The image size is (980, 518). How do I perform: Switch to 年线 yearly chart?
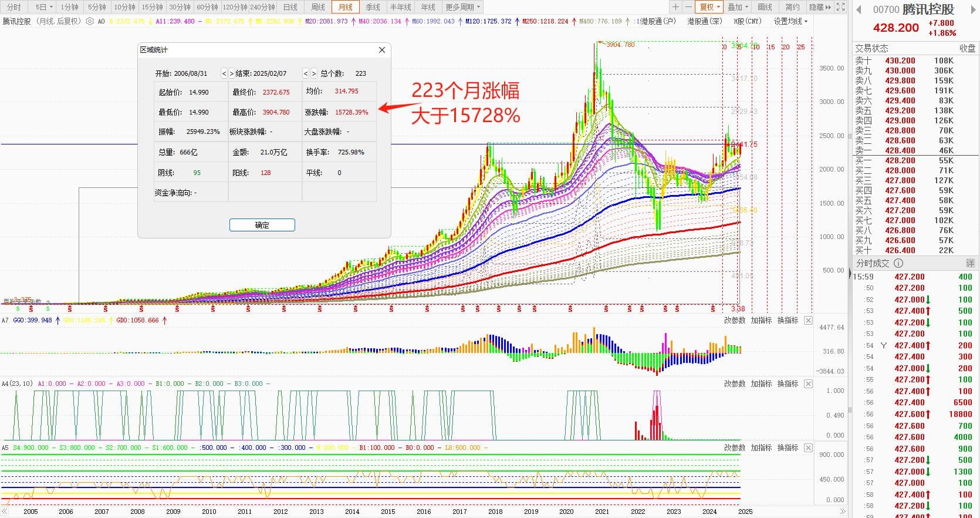[428, 7]
